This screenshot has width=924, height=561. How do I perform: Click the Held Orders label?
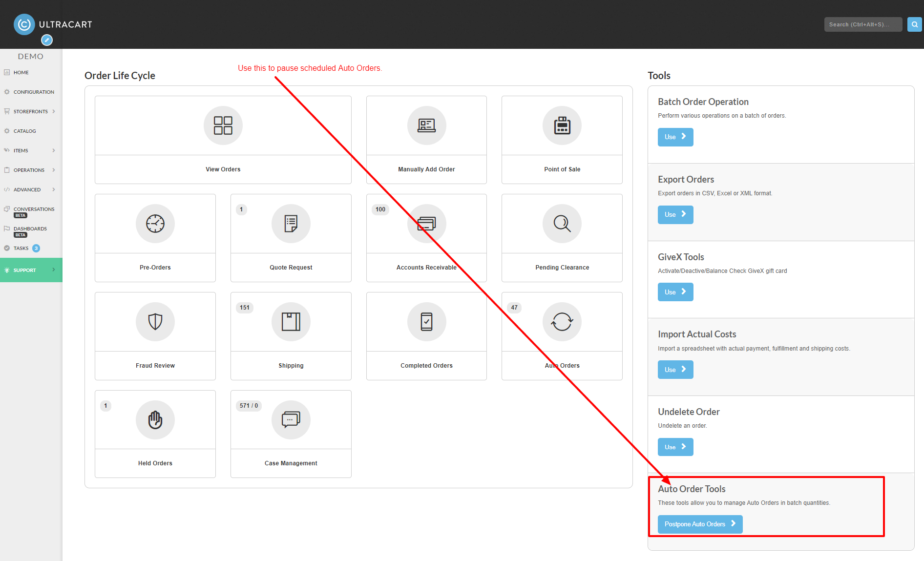coord(155,463)
